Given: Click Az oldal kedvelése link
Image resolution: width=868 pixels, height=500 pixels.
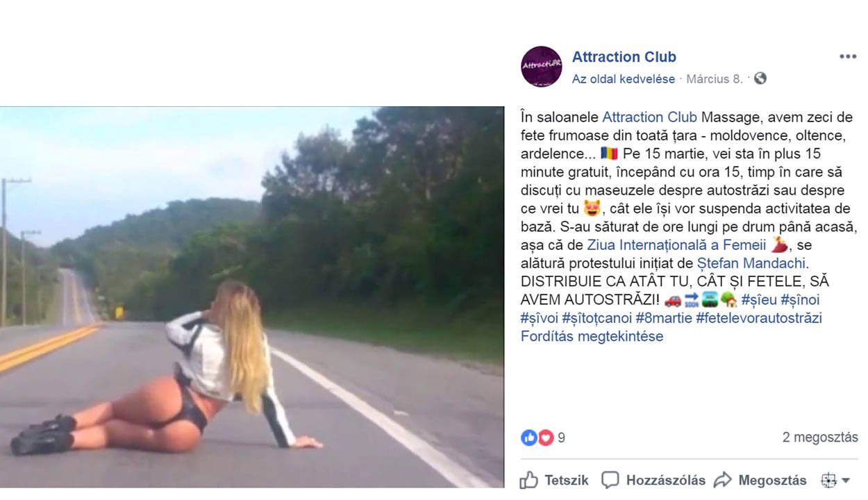Looking at the screenshot, I should pyautogui.click(x=624, y=79).
